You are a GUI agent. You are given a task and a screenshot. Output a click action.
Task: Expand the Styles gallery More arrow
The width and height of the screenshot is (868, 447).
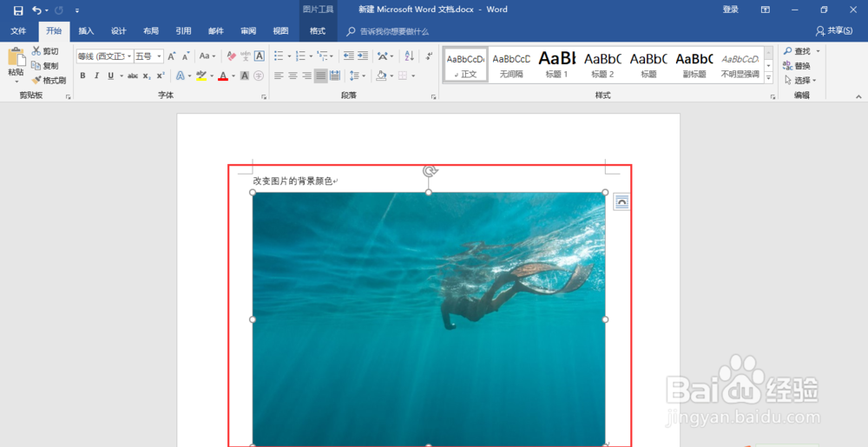pyautogui.click(x=768, y=78)
